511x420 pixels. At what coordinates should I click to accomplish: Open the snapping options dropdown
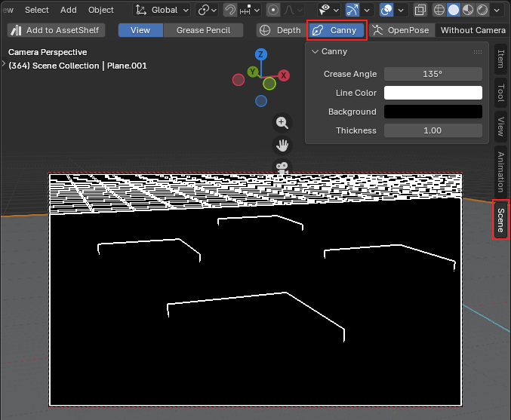[x=250, y=10]
